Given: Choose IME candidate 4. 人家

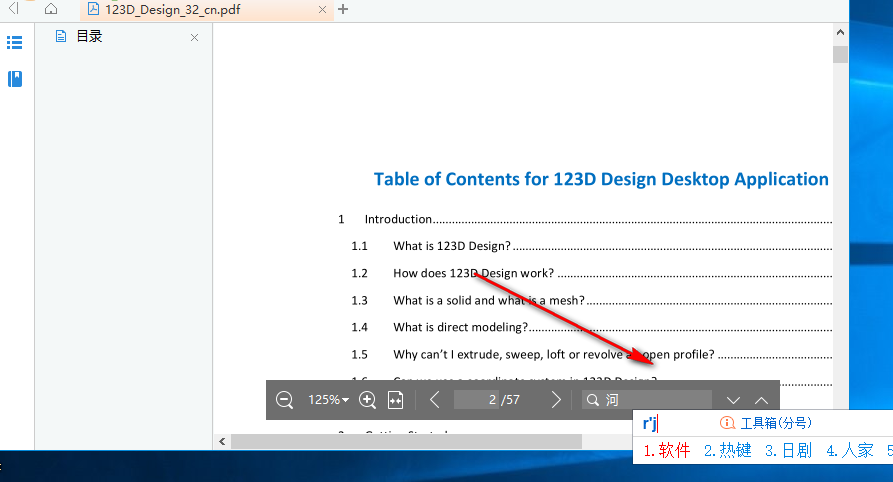Looking at the screenshot, I should click(x=850, y=451).
